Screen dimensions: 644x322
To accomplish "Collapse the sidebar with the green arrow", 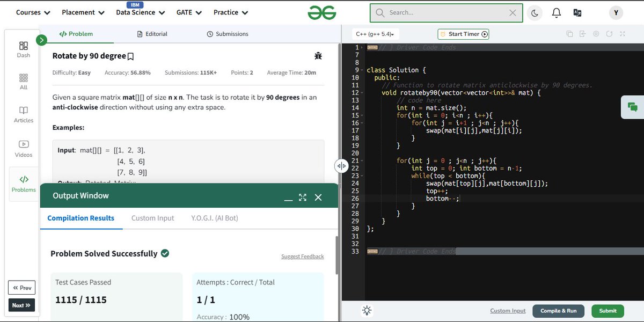I will 41,40.
